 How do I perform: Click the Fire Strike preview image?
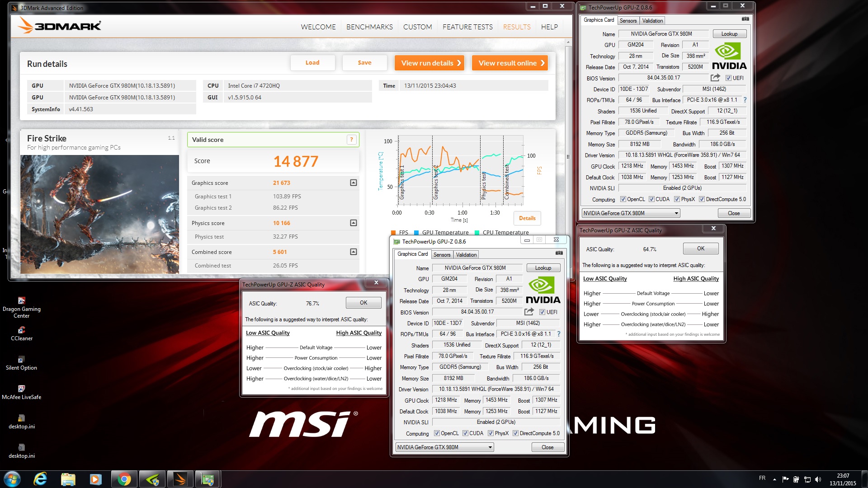(99, 214)
